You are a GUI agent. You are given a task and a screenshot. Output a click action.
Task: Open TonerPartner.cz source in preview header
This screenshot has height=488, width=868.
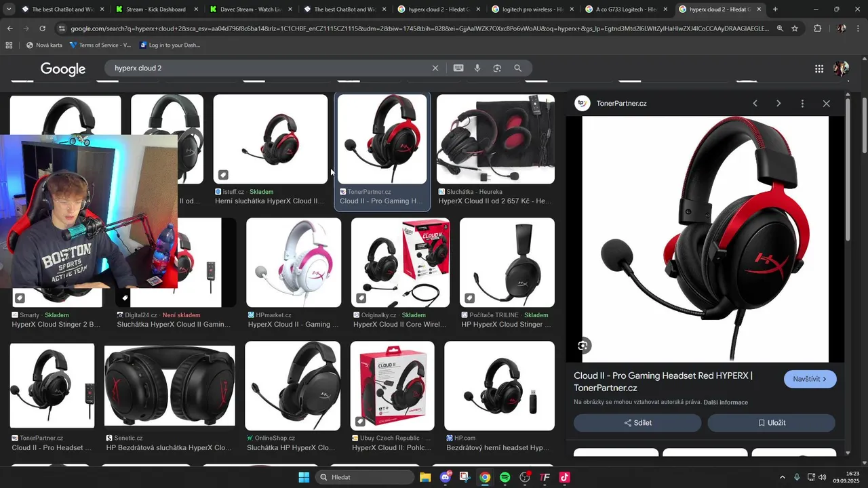point(621,104)
